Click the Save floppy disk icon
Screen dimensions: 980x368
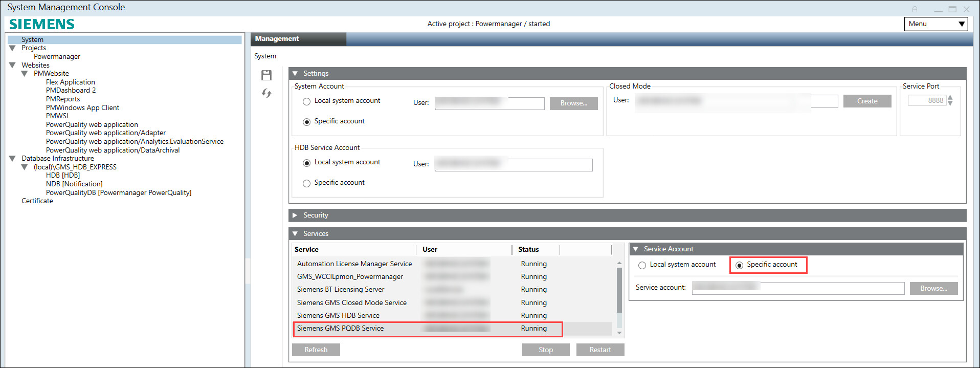point(266,75)
